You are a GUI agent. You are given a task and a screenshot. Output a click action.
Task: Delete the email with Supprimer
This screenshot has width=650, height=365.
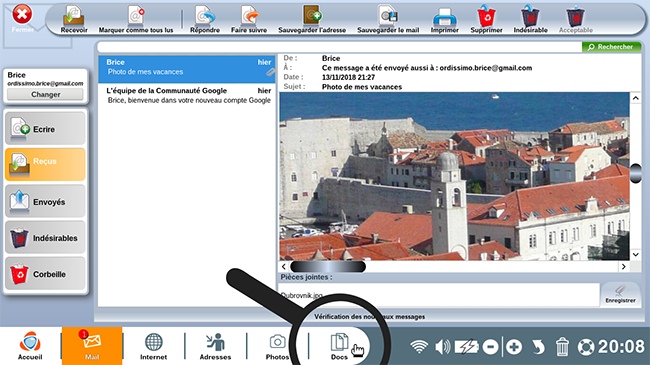click(486, 19)
